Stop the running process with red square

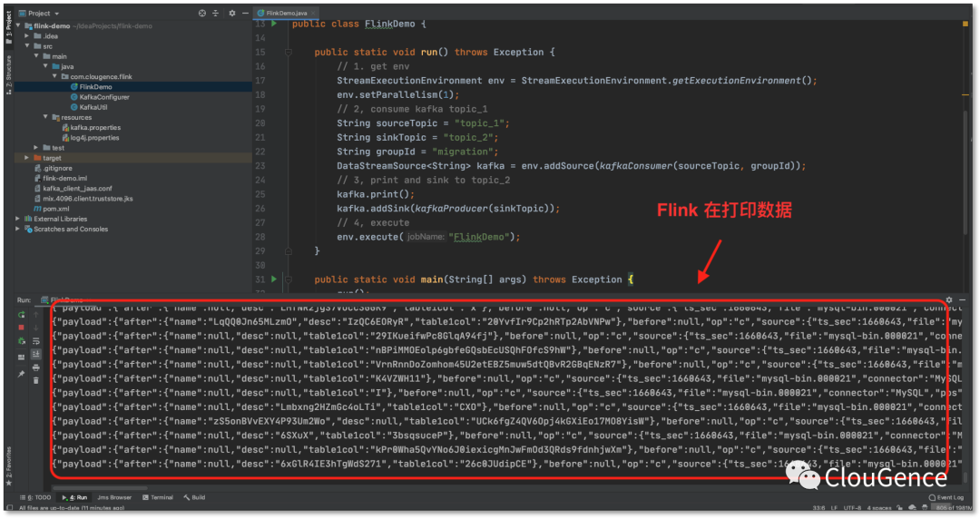point(21,328)
